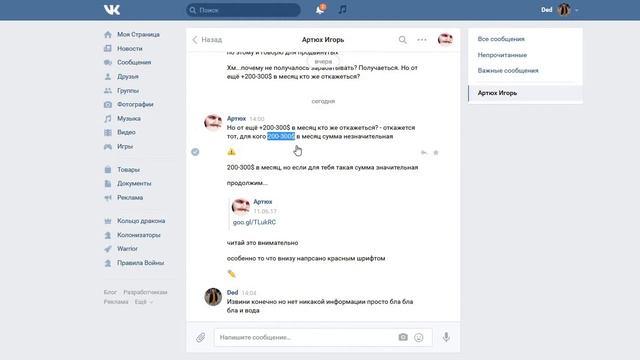Record a voice message with microphone
The image size is (640, 360).
coord(446,337)
